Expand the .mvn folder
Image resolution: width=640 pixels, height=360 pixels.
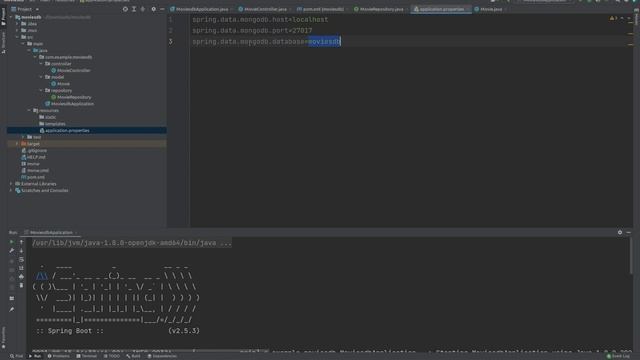[17, 30]
